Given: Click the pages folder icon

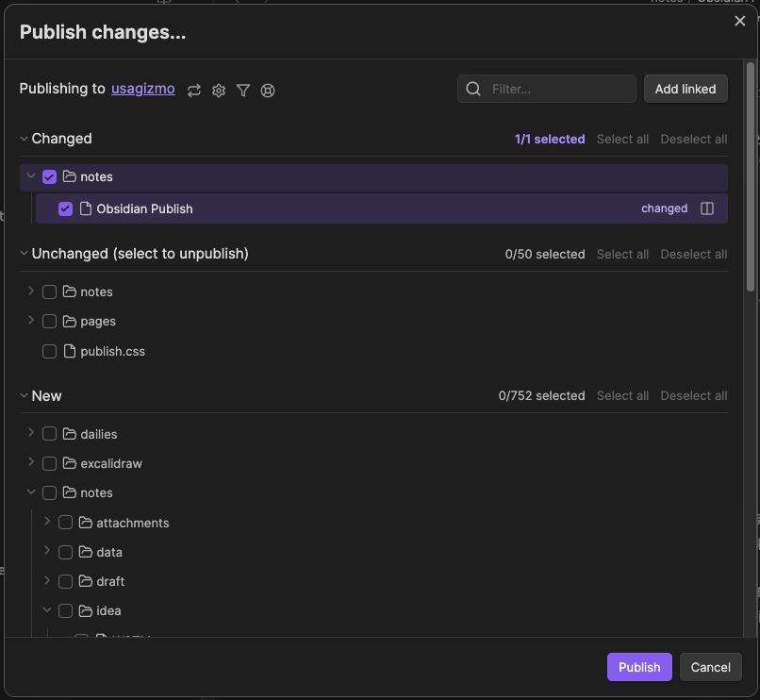Looking at the screenshot, I should (x=70, y=321).
